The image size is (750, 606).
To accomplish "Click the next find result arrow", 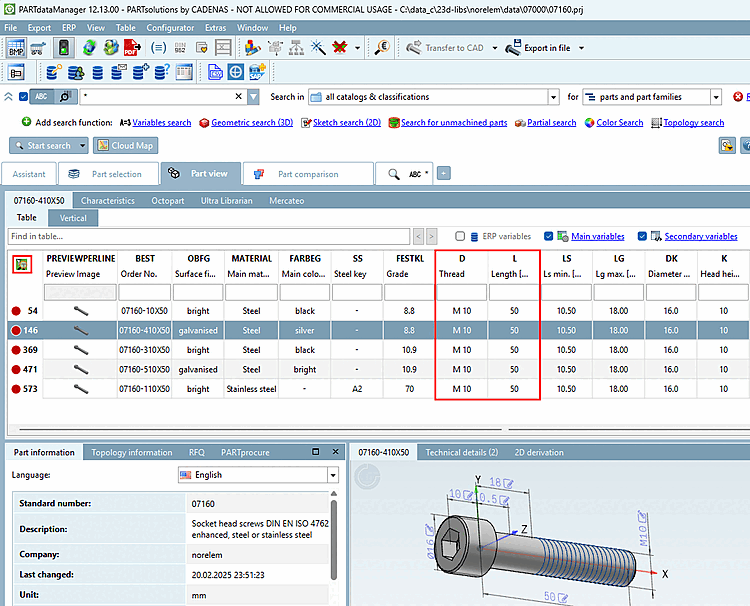I will [x=431, y=236].
